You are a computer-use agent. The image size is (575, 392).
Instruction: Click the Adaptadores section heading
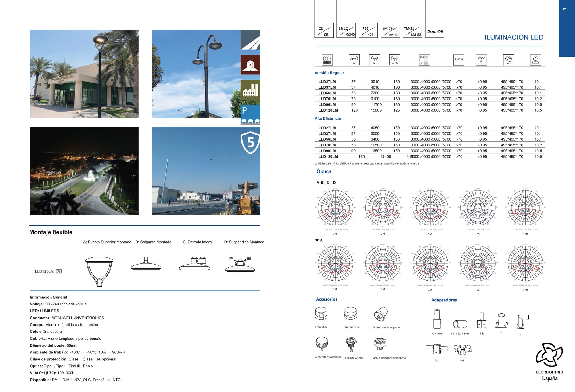(x=444, y=300)
